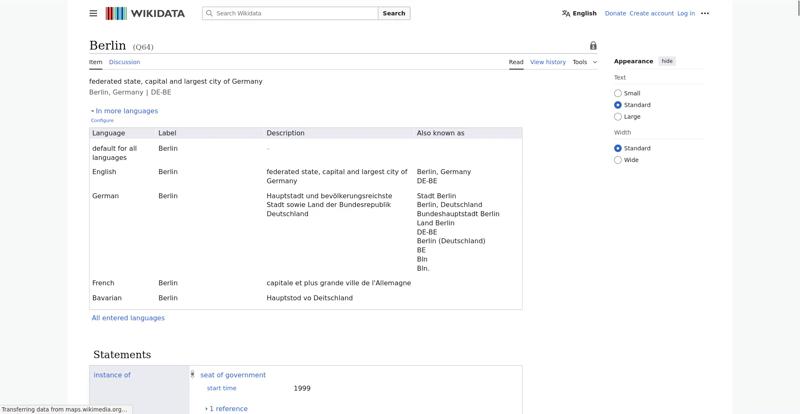Open the instance of property link
This screenshot has height=414, width=800.
coord(112,375)
